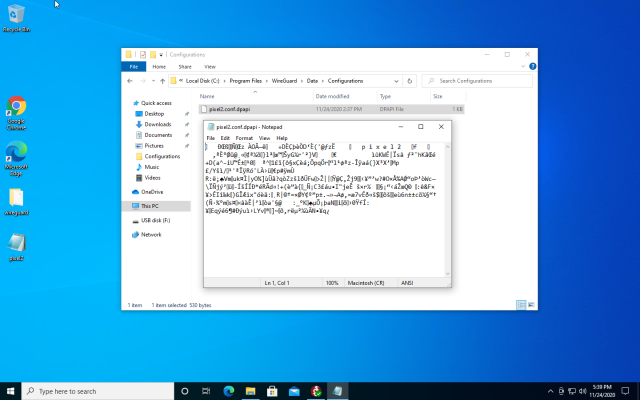Image resolution: width=640 pixels, height=400 pixels.
Task: Open Task View from the taskbar
Action: coord(206,391)
